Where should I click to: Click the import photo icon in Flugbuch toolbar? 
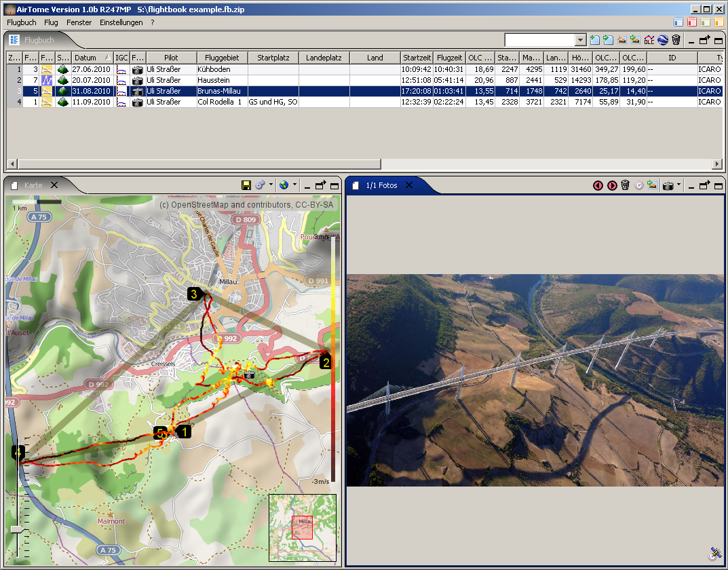(635, 40)
